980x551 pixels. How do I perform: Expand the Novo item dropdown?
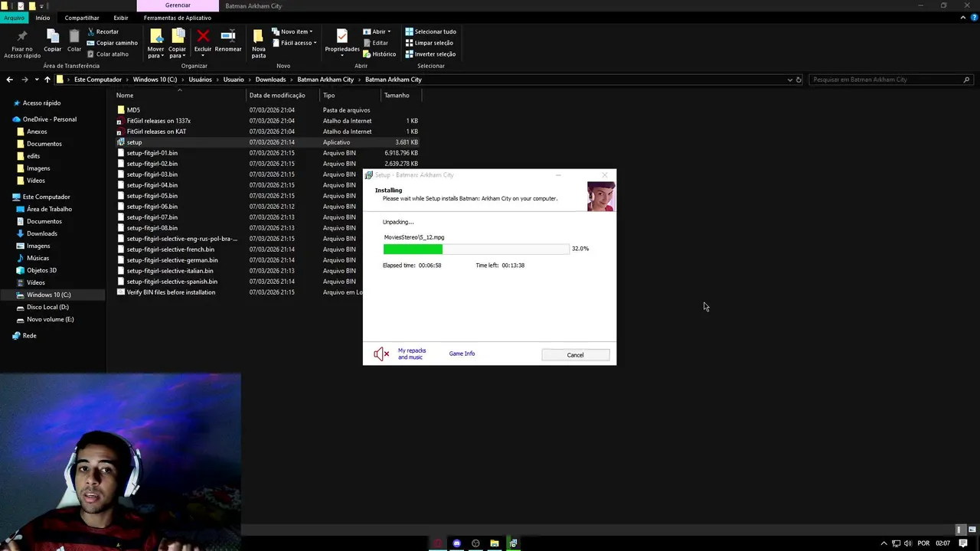(291, 31)
